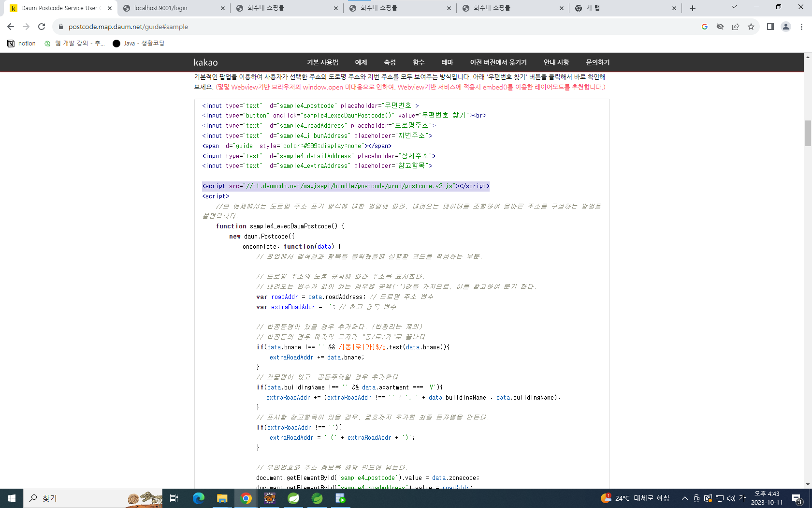Click the scrollbar up arrow
This screenshot has width=812, height=508.
pos(808,57)
